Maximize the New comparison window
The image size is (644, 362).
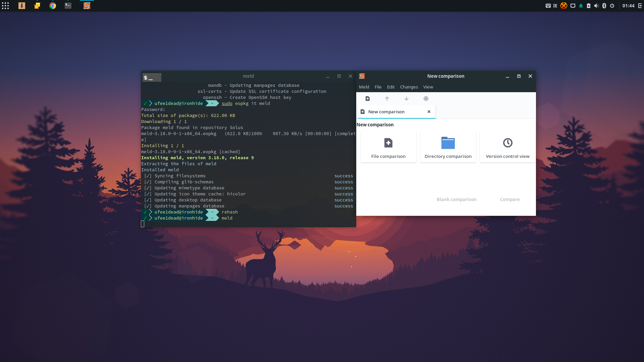pos(519,76)
